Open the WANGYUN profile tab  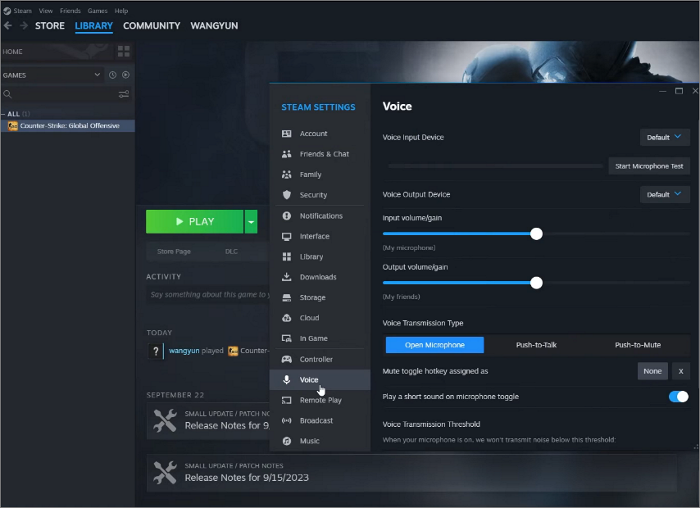(x=214, y=25)
